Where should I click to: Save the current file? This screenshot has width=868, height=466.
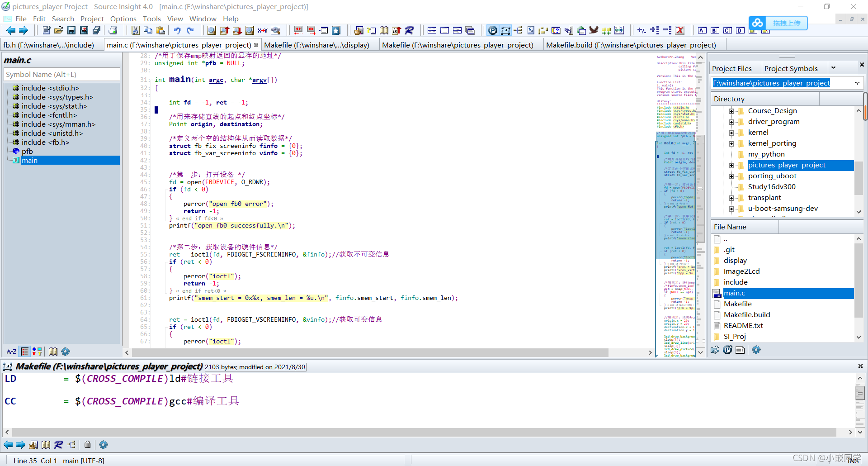71,30
